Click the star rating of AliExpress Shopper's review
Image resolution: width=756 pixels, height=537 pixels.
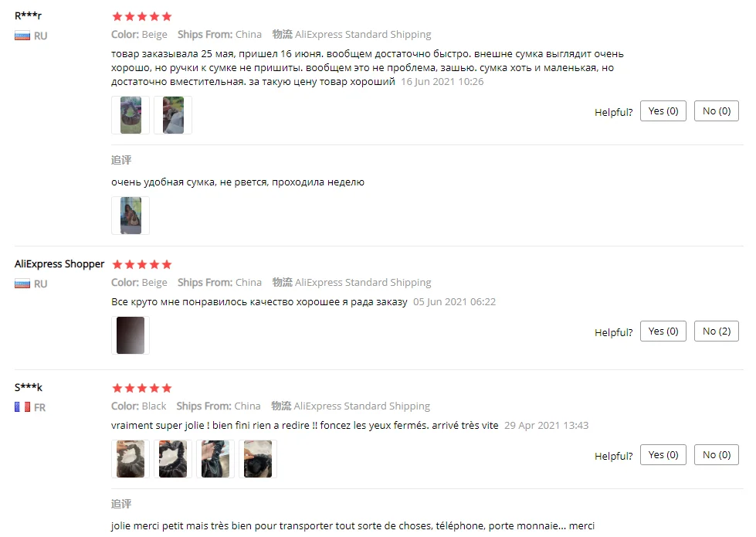[142, 264]
